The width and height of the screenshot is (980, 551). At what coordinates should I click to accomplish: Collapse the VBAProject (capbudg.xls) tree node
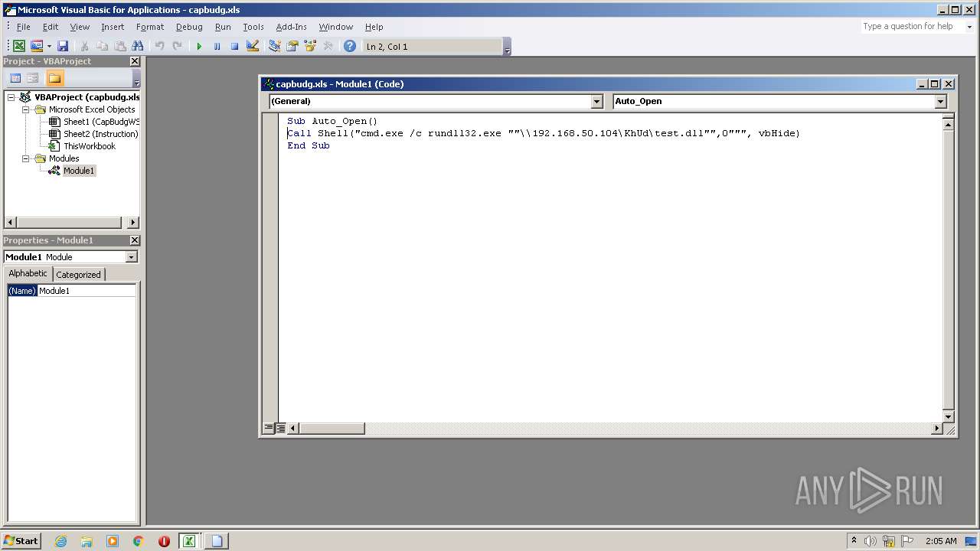tap(11, 97)
